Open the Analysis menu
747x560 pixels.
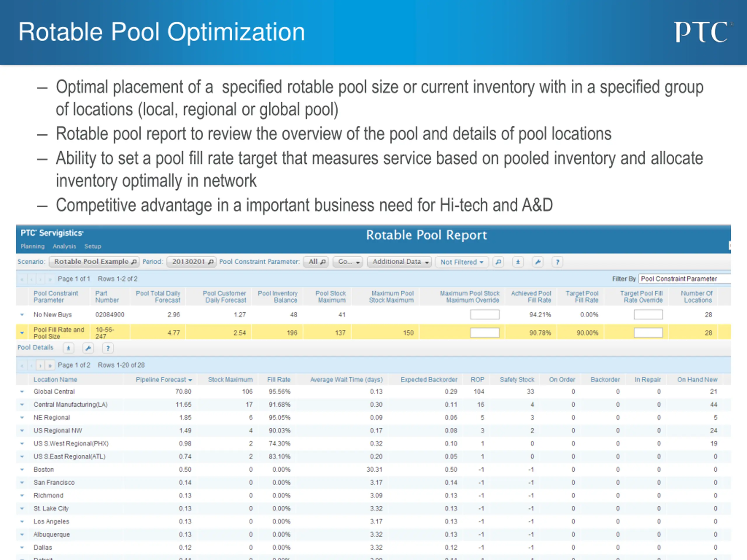(64, 246)
